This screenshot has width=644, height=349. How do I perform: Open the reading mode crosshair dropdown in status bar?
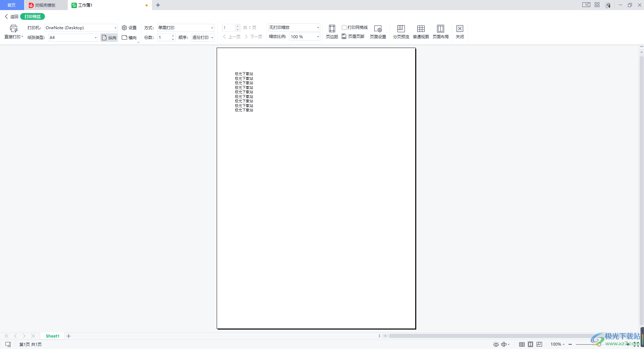point(505,344)
